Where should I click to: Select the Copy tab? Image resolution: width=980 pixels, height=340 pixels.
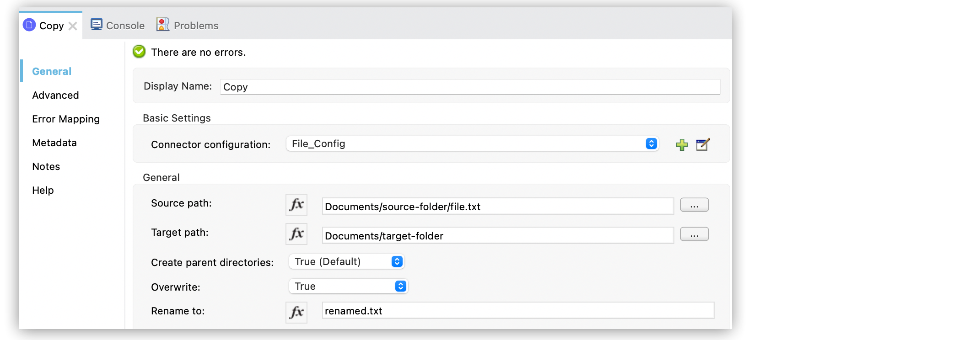[x=51, y=26]
